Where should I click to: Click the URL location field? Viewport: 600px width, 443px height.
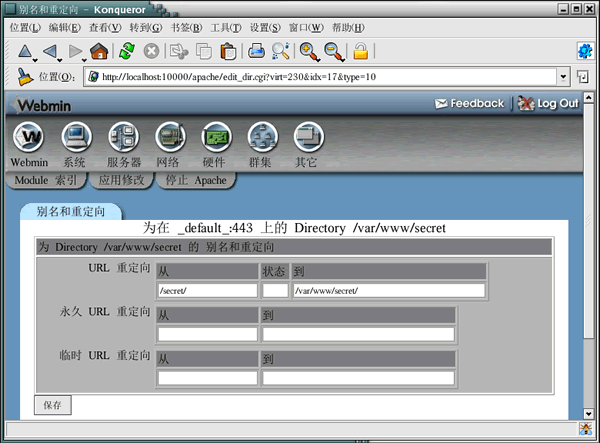coord(321,77)
